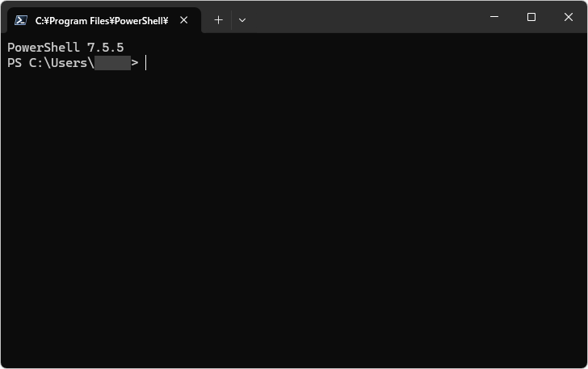Open a new tab with the plus button
Screen dimensions: 588x369
point(218,20)
